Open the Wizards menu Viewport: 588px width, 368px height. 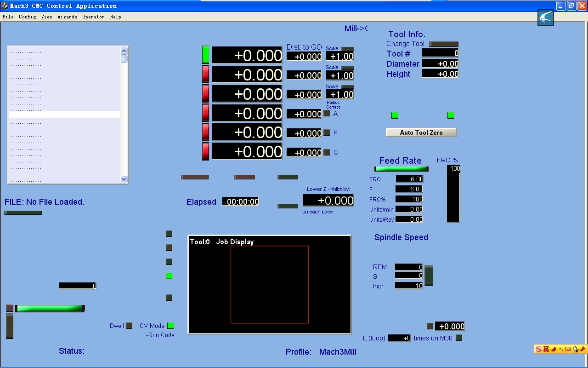tap(67, 17)
